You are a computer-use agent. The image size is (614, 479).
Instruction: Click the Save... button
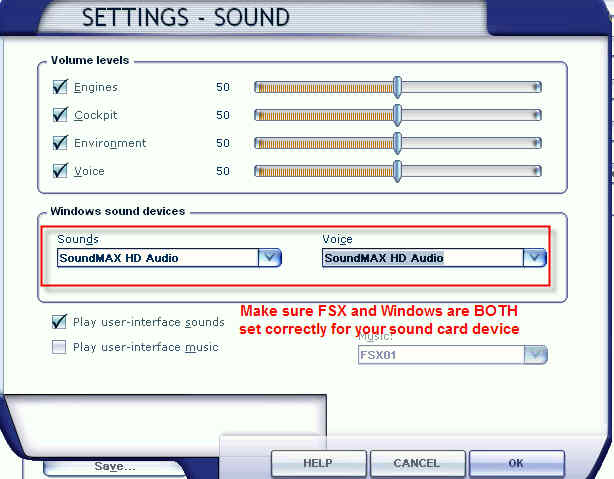[x=114, y=466]
